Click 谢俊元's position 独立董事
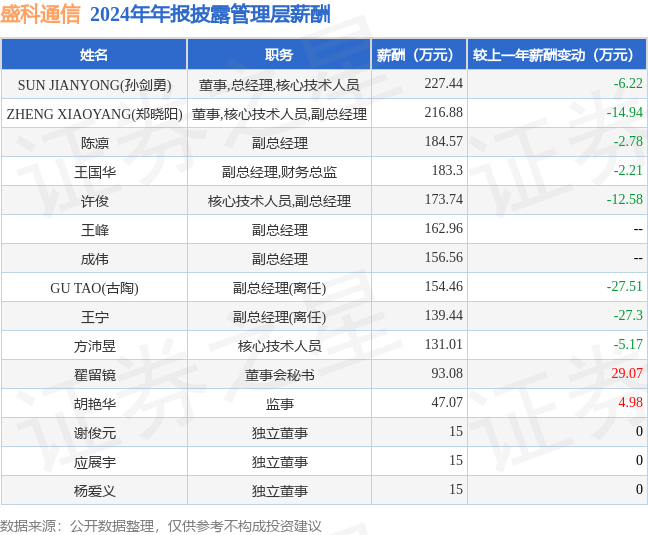Viewport: 648px width, 535px height. [x=279, y=433]
